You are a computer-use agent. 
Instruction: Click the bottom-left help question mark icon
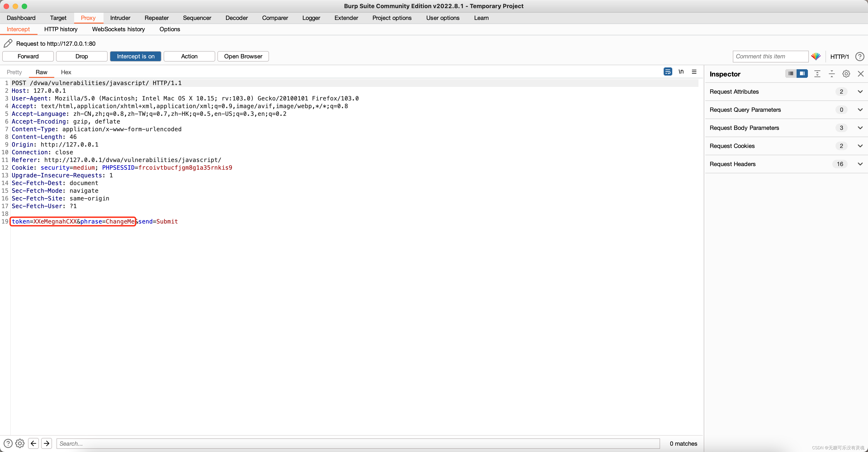8,443
